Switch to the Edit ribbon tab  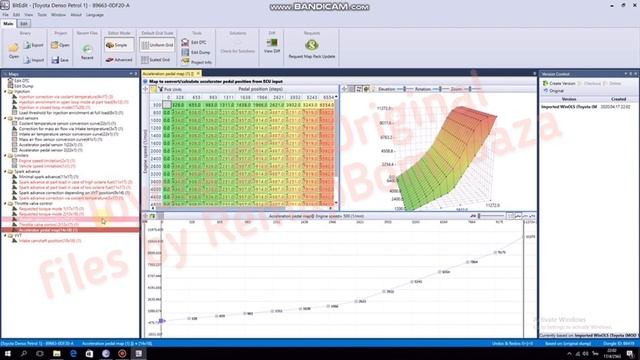pos(24,24)
